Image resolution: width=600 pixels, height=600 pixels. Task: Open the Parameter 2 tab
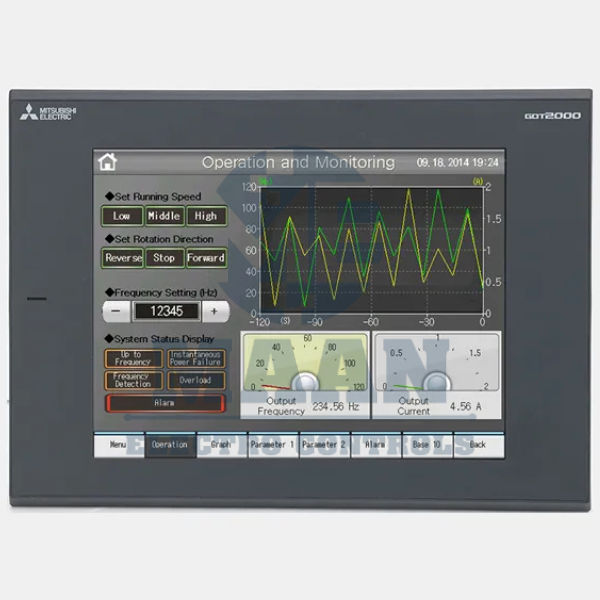coord(324,445)
